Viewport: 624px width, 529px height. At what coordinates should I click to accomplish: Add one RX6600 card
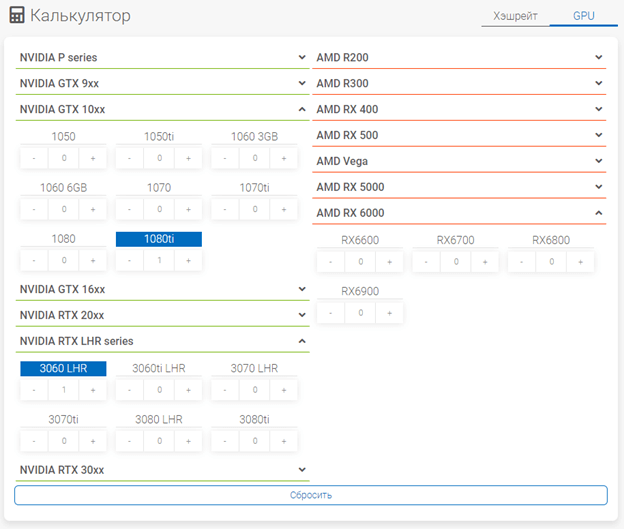390,262
